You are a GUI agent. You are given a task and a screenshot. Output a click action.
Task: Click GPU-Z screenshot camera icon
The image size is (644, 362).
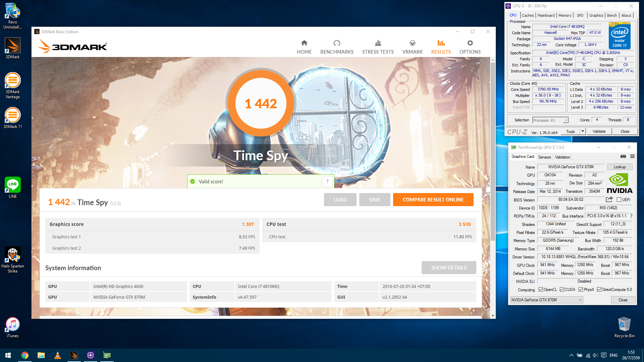[x=623, y=157]
